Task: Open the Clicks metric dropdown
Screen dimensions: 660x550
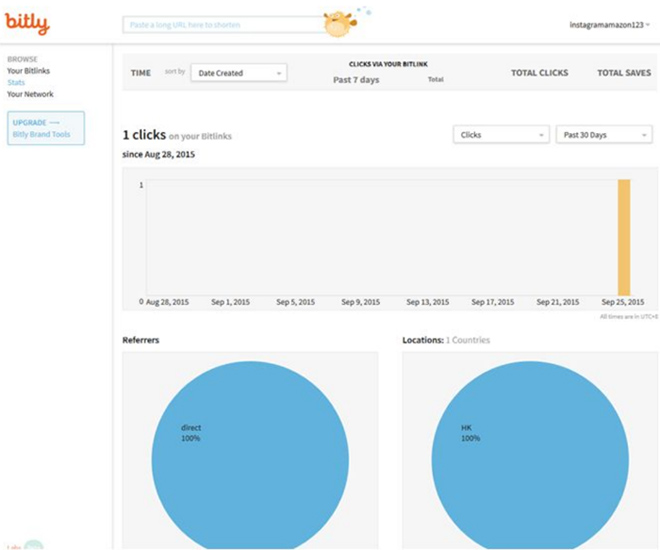Action: click(x=501, y=135)
